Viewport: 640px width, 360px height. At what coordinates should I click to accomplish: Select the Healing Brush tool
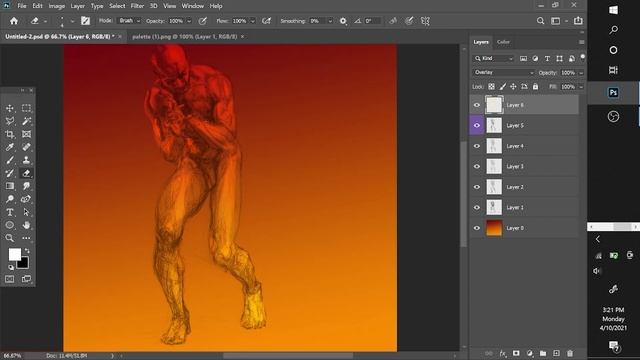coord(26,147)
